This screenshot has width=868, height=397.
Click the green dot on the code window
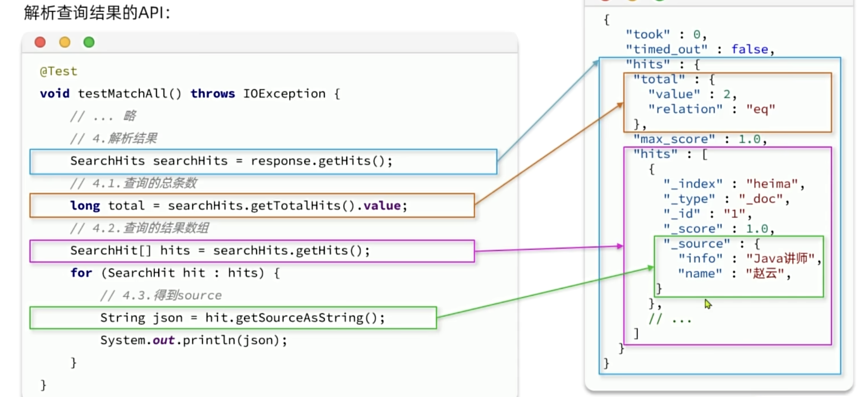tap(89, 42)
